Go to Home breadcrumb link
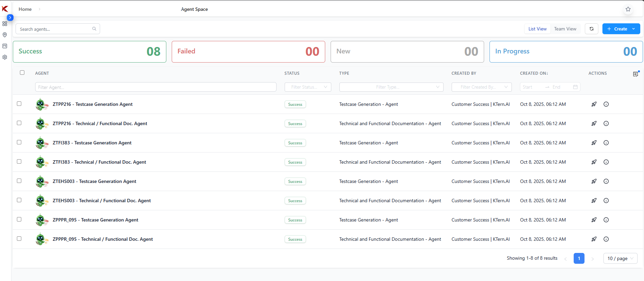644x281 pixels. (25, 9)
